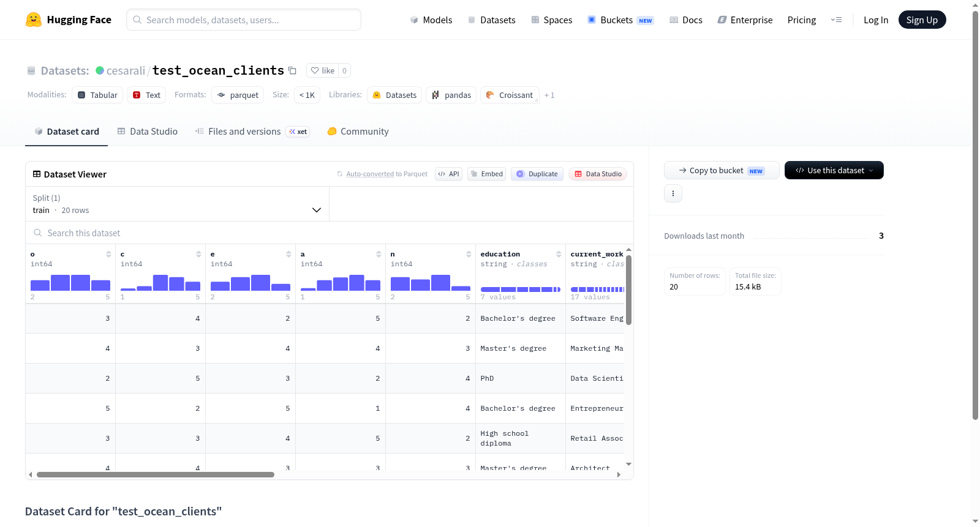Click the parquet format tag
980x527 pixels.
238,95
